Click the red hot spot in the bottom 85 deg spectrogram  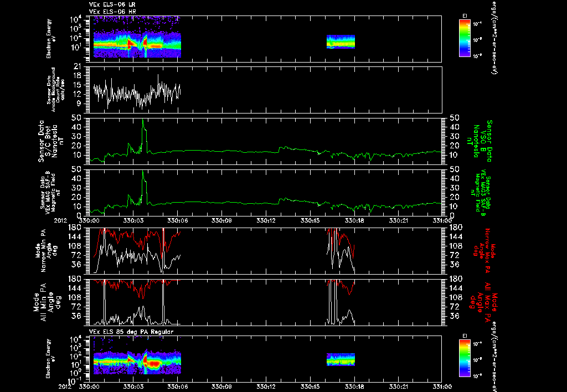click(153, 363)
